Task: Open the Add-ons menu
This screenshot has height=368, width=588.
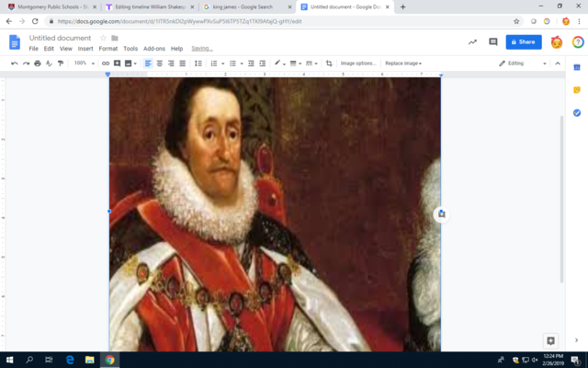Action: coord(154,49)
